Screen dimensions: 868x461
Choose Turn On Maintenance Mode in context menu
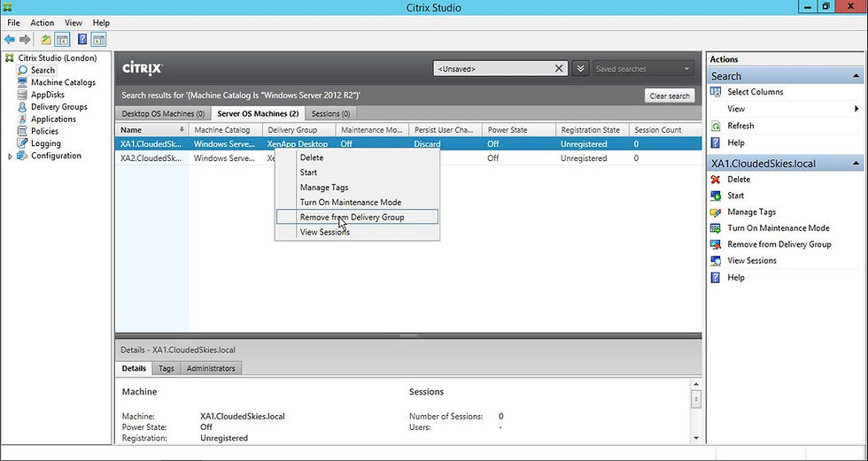tap(357, 203)
